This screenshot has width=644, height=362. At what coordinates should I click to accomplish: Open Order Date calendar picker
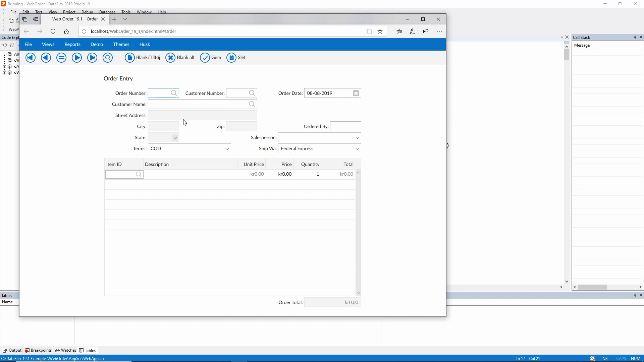point(356,93)
